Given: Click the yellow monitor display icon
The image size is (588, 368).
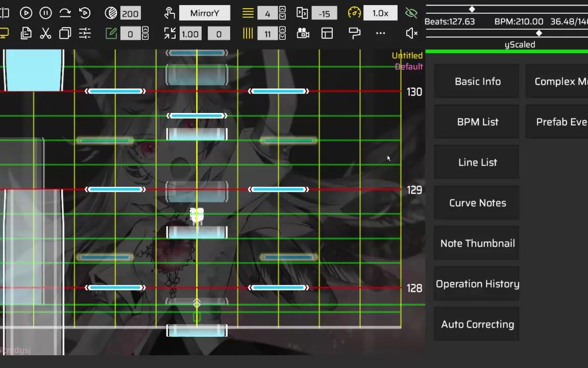Looking at the screenshot, I should [x=4, y=33].
